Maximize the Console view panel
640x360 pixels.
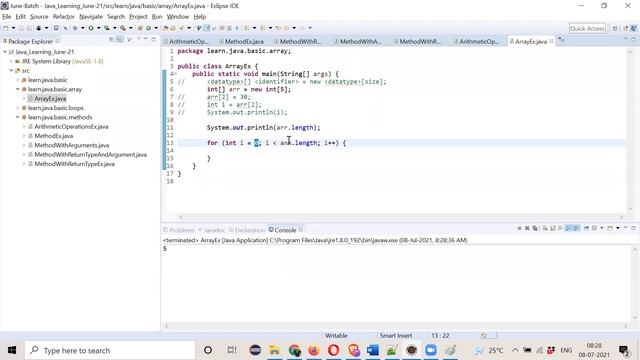click(x=633, y=228)
